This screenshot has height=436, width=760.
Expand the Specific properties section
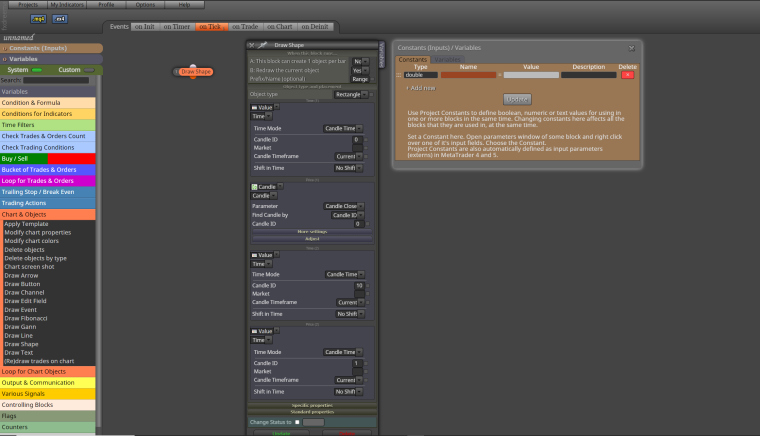point(312,405)
